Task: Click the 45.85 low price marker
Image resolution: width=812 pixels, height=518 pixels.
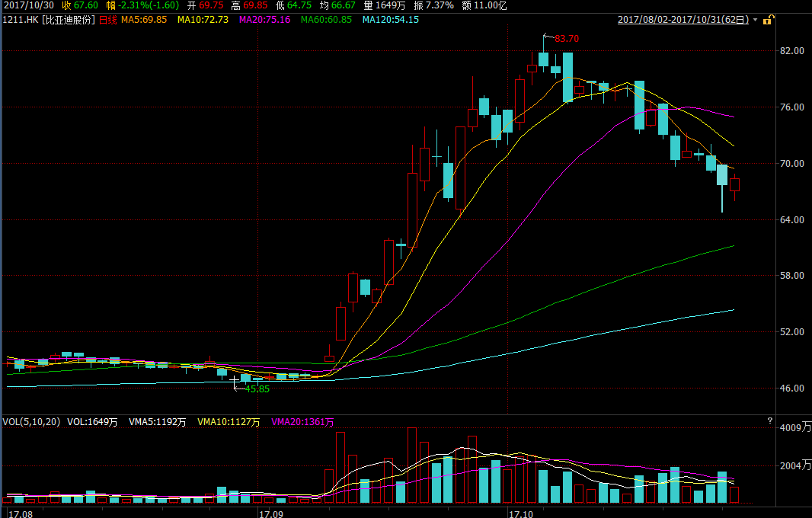Action: [257, 389]
